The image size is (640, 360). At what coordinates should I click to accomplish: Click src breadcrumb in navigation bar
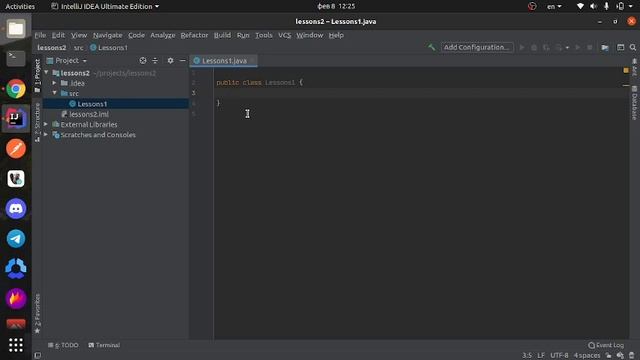click(x=78, y=48)
